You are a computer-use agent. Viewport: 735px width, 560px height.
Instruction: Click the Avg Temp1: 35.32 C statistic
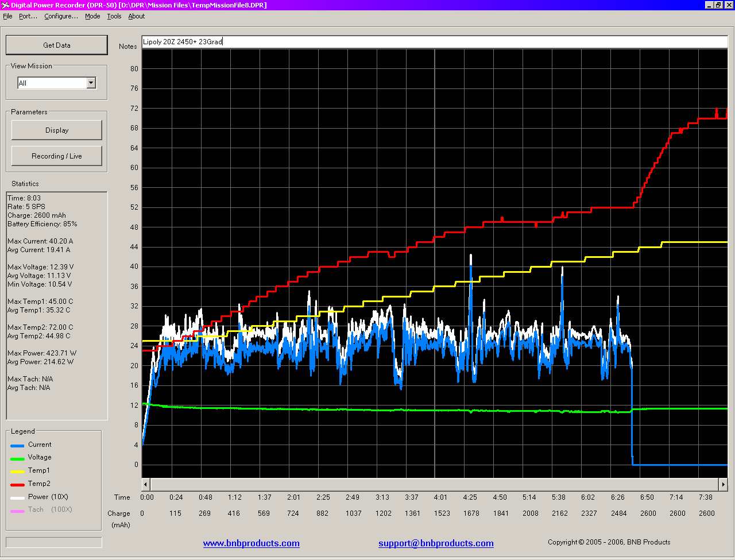point(39,310)
